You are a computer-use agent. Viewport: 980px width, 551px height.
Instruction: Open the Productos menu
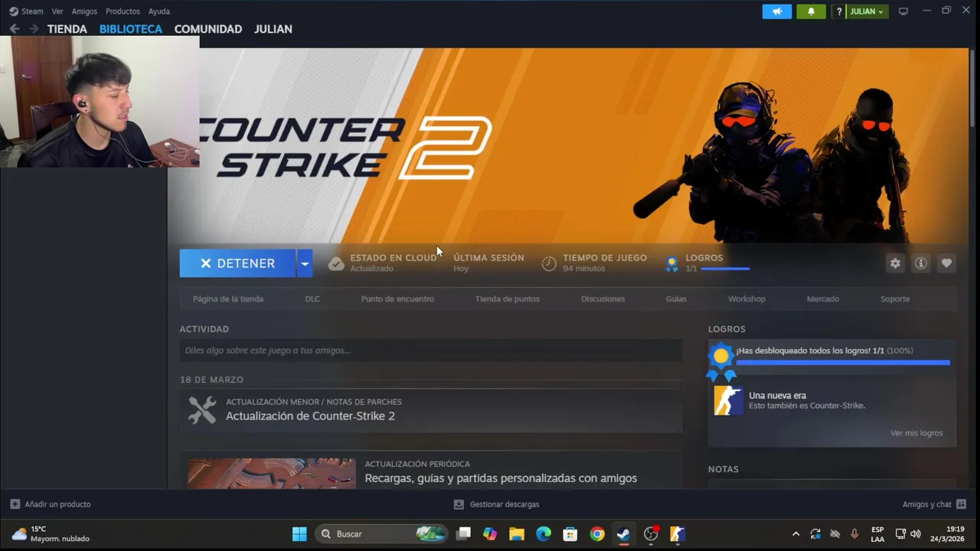point(122,11)
